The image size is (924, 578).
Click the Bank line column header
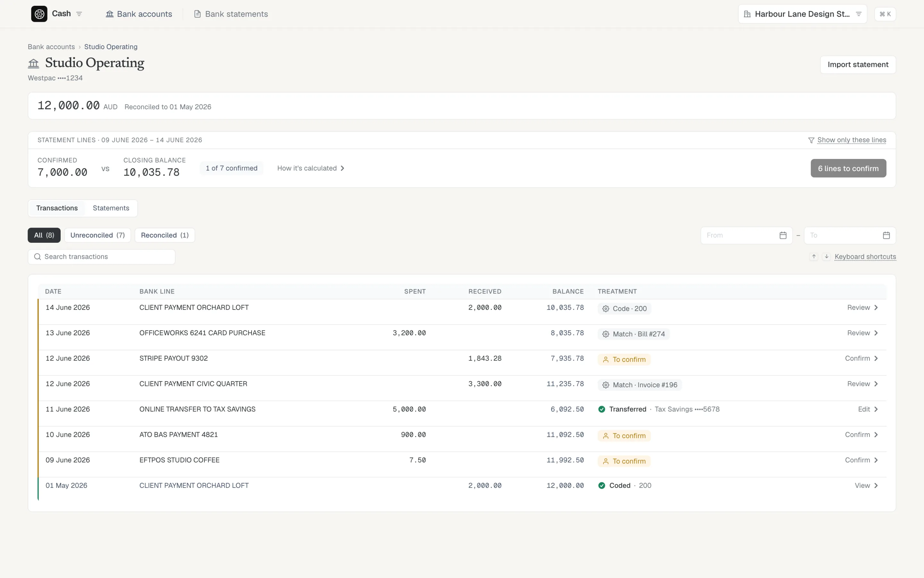(157, 291)
